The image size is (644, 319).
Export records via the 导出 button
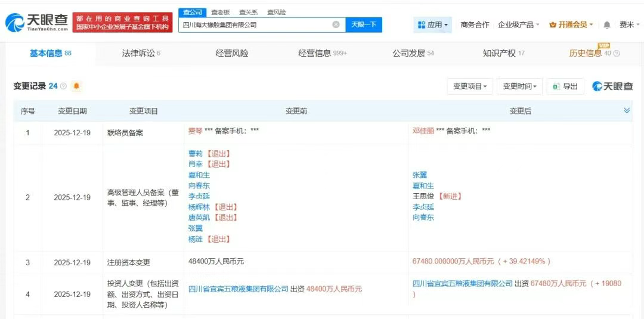pos(565,86)
